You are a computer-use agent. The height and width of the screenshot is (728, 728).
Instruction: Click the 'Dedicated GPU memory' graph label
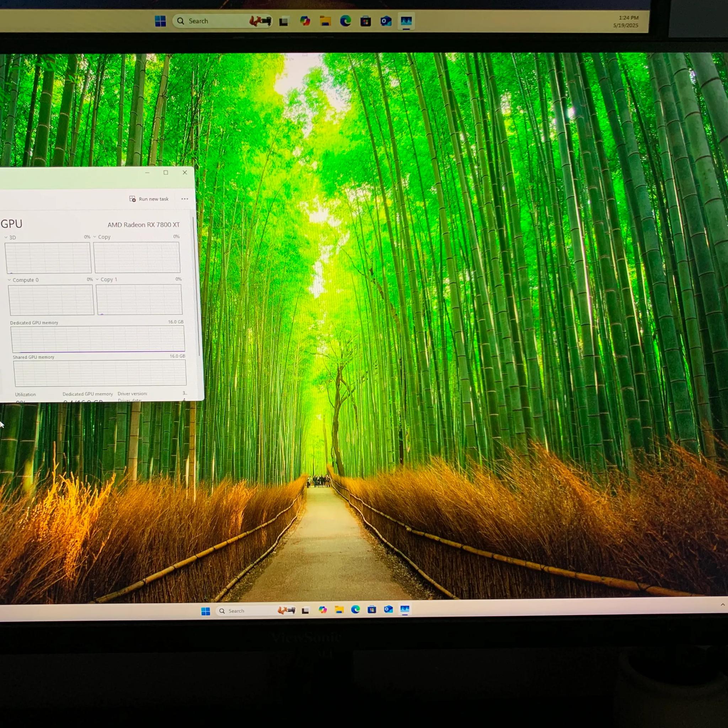[x=34, y=323]
